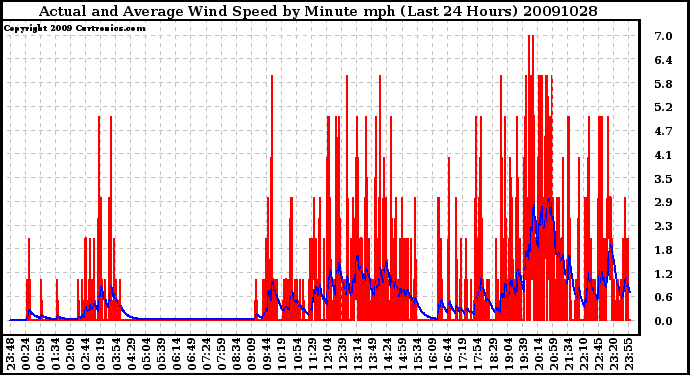Image resolution: width=690 pixels, height=375 pixels.
Task: Click the 01:34 time label
Action: (55, 354)
